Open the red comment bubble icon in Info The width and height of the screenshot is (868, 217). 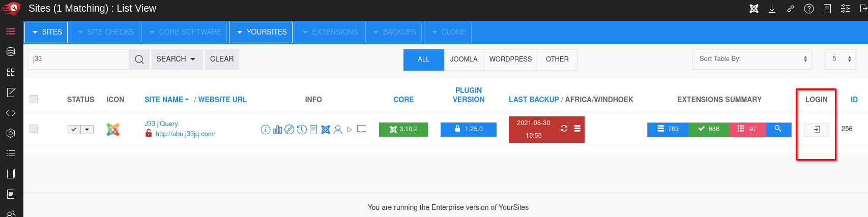click(362, 130)
